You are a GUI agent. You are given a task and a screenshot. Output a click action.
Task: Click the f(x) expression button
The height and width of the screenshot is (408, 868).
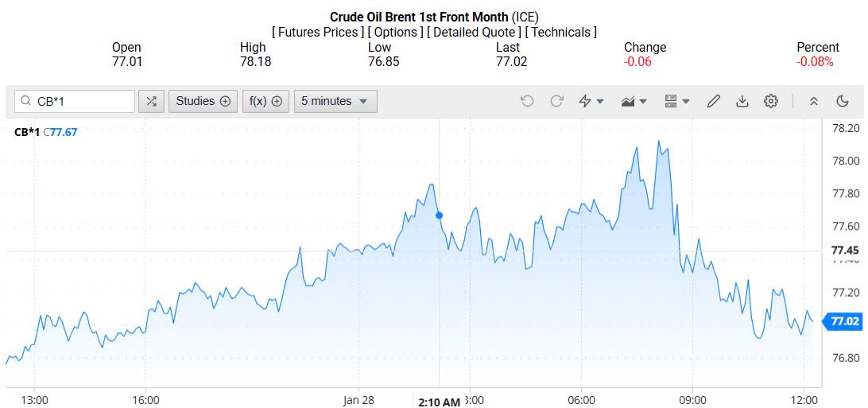(265, 101)
